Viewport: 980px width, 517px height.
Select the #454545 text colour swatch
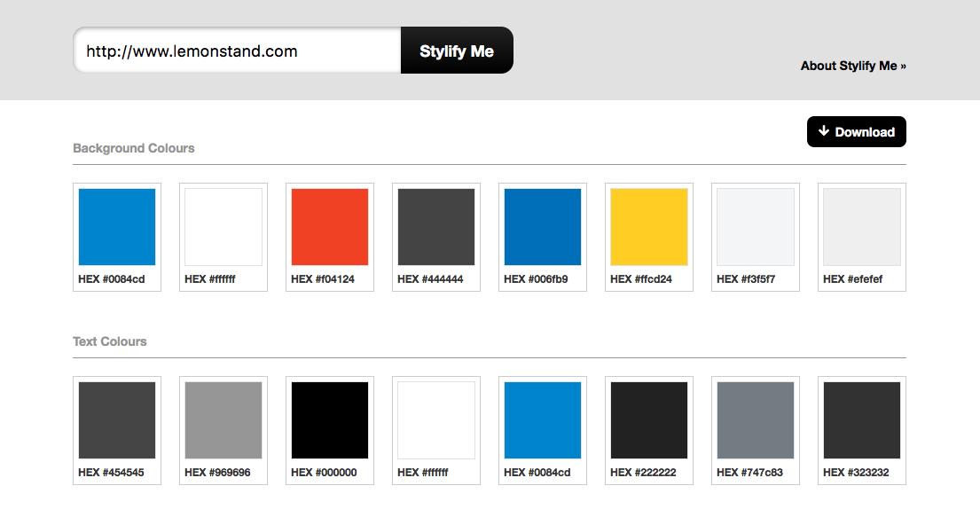[117, 420]
